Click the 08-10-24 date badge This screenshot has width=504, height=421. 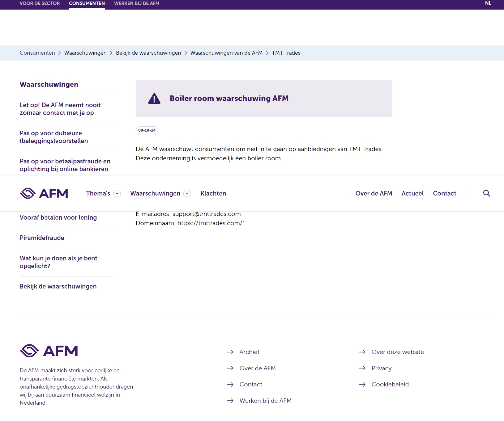147,130
